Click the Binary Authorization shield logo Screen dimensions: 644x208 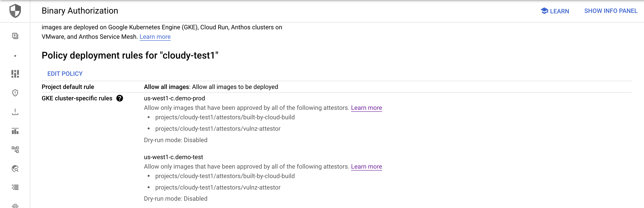(x=15, y=11)
